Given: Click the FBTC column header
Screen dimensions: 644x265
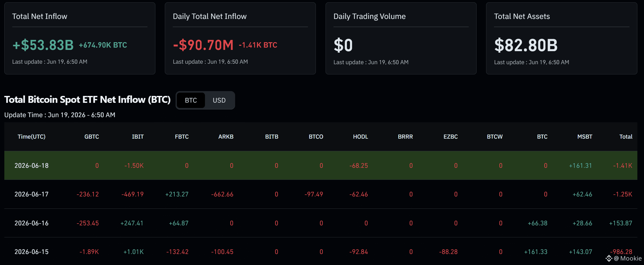Looking at the screenshot, I should [182, 137].
